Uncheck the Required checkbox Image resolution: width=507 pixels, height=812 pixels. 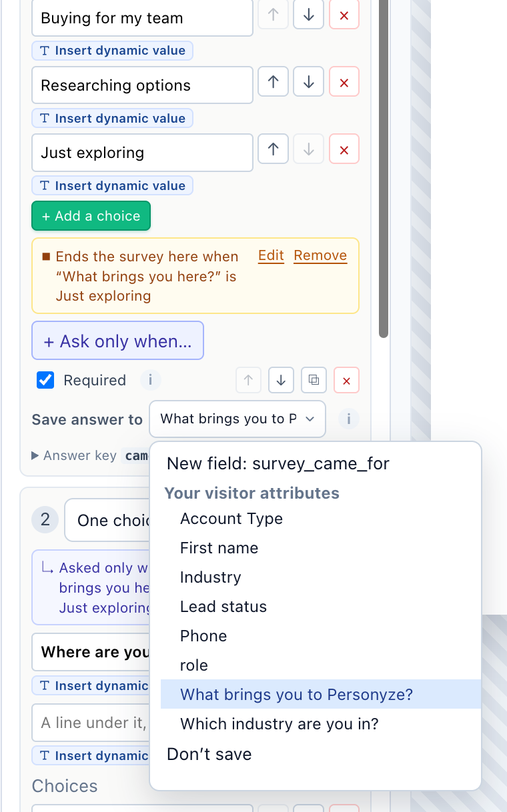(x=45, y=380)
